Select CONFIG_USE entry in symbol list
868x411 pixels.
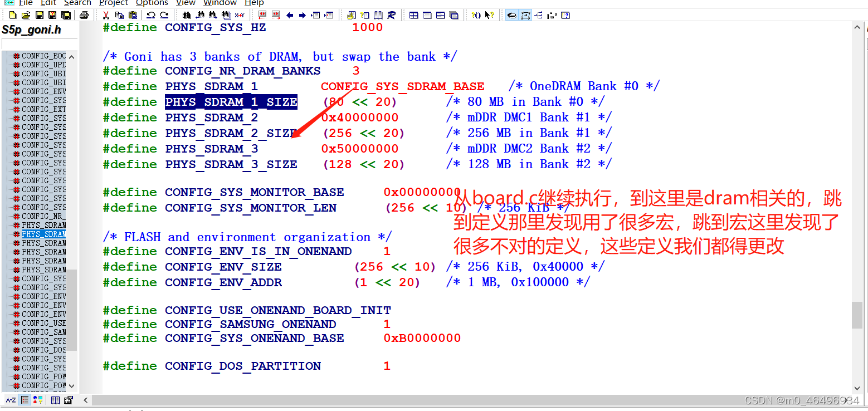click(x=43, y=323)
